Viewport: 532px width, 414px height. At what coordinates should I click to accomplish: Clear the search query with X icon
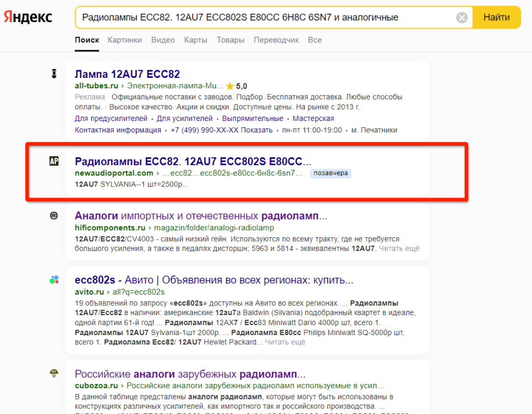pos(462,18)
